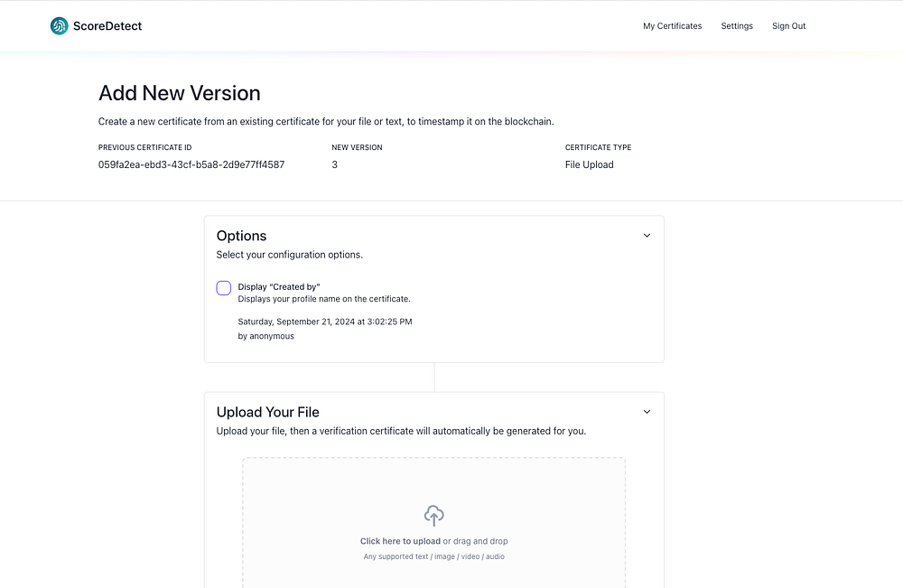Click the Add New Version page title
This screenshot has width=903, height=588.
tap(180, 93)
